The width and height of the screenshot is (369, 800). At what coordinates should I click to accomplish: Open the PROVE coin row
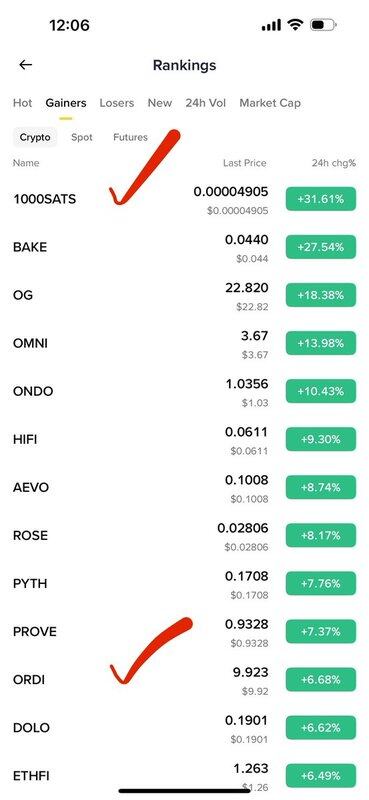184,632
